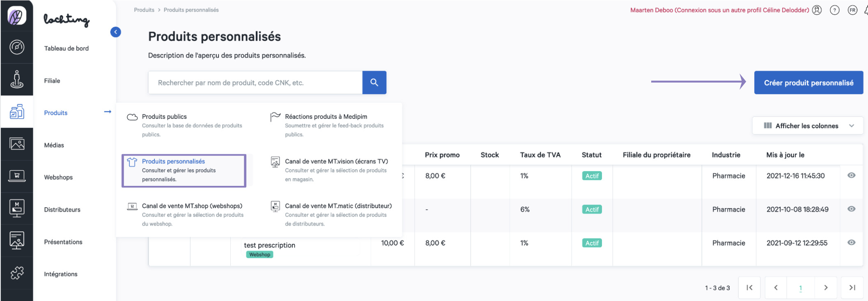Open the FR language selector
The image size is (868, 301).
click(852, 10)
